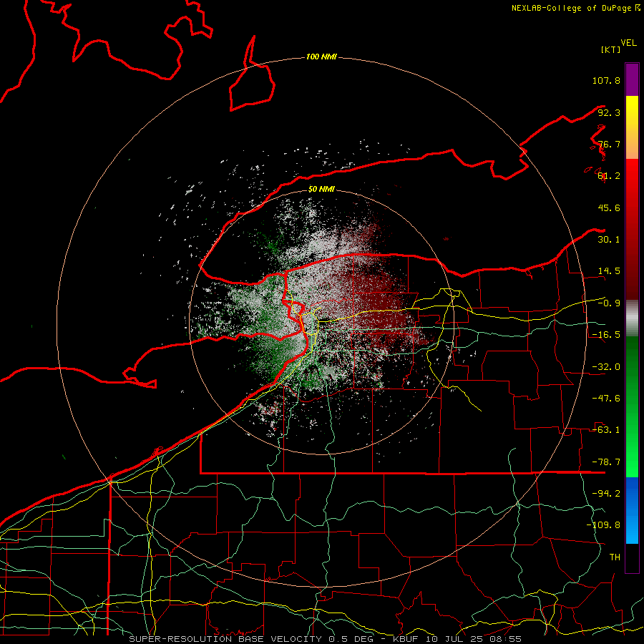
Task: Click the Super-Resolution Base Velocity caption
Action: pyautogui.click(x=326, y=639)
